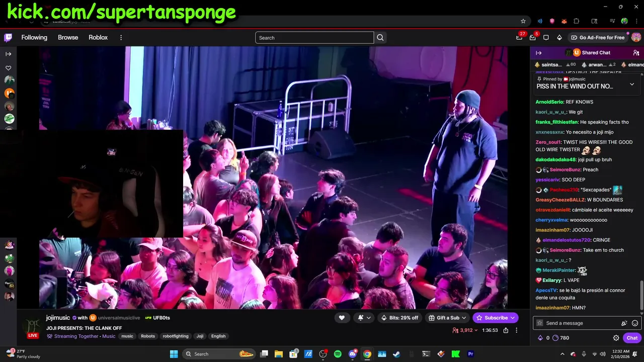Open Spotify from taskbar
The height and width of the screenshot is (362, 644).
tap(338, 354)
